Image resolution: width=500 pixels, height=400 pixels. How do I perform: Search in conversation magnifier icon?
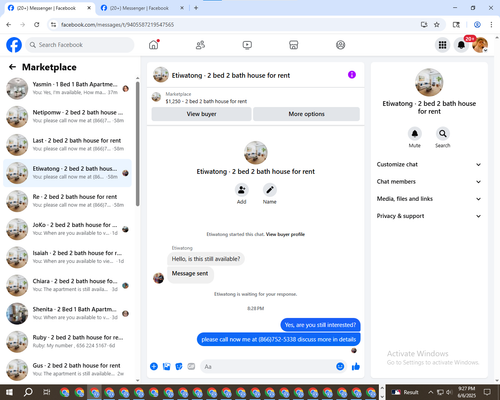[443, 134]
